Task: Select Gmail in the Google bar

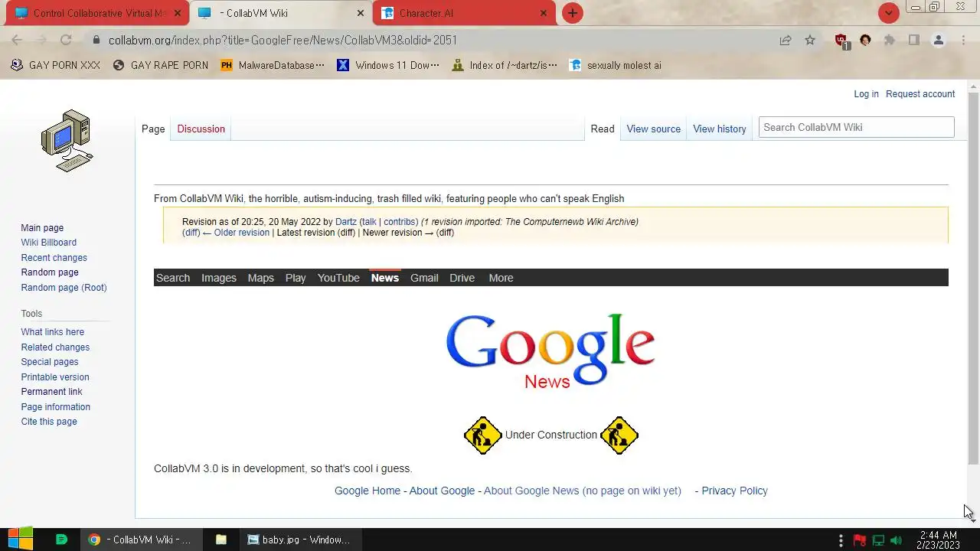Action: point(424,278)
